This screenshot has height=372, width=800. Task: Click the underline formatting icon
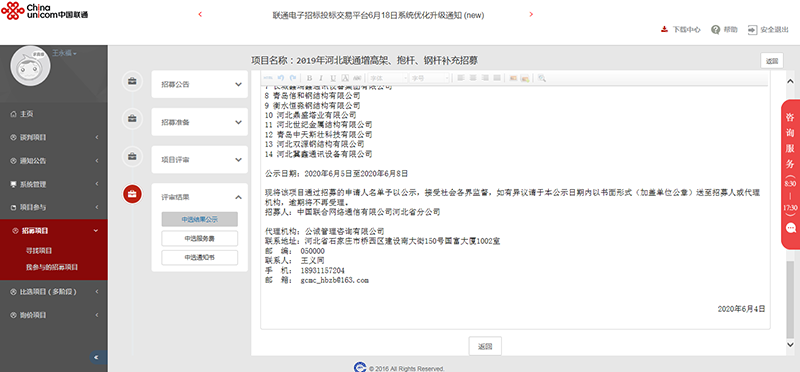pyautogui.click(x=333, y=78)
